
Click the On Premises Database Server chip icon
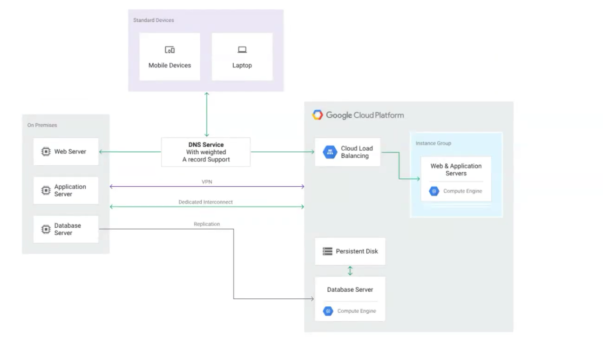(46, 229)
